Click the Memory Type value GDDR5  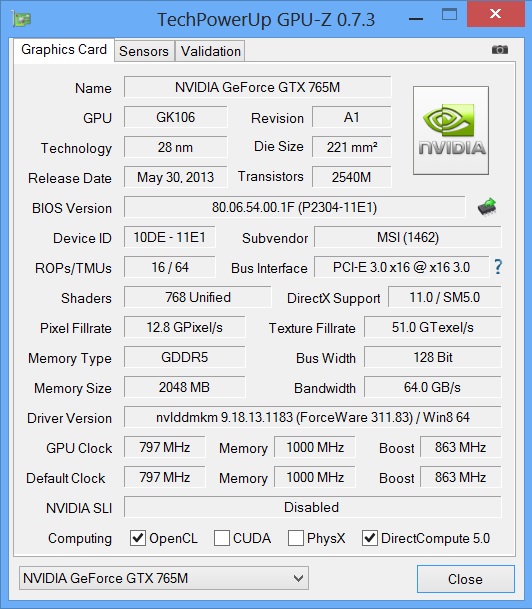coord(184,357)
